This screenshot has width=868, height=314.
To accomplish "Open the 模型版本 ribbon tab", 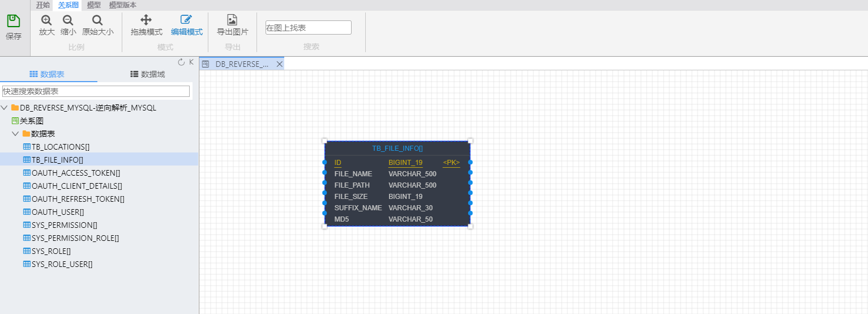I will coord(123,5).
